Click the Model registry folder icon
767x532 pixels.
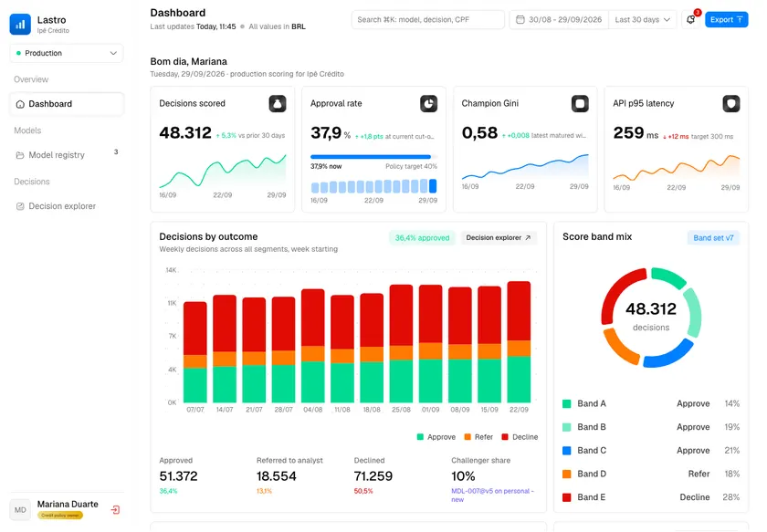tap(20, 155)
